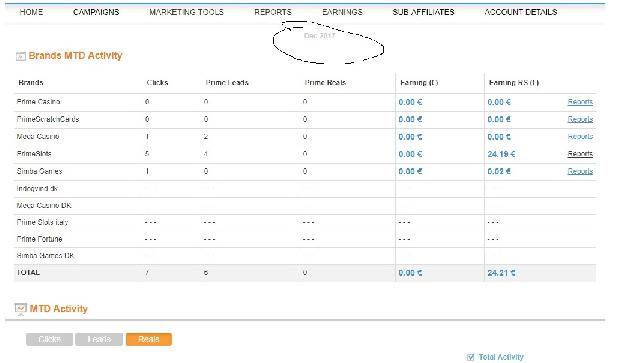Select the Prime Casino brand name
This screenshot has width=640, height=363.
(x=38, y=101)
